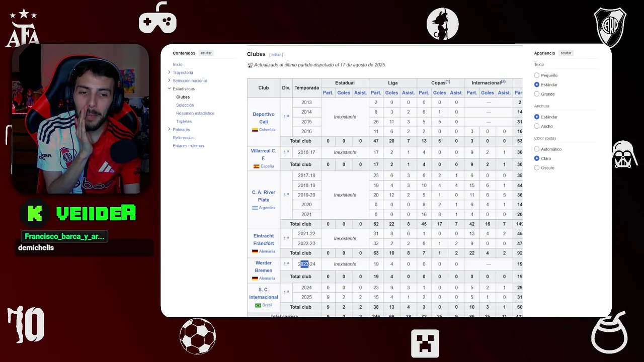Click the Germany flag under Eintracht Fráncfort
644x362 pixels.
[255, 251]
